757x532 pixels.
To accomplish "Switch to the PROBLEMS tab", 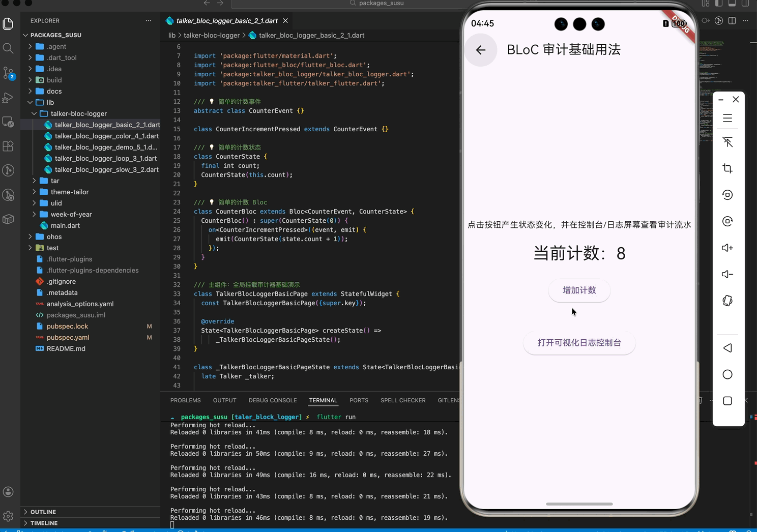I will [x=185, y=400].
